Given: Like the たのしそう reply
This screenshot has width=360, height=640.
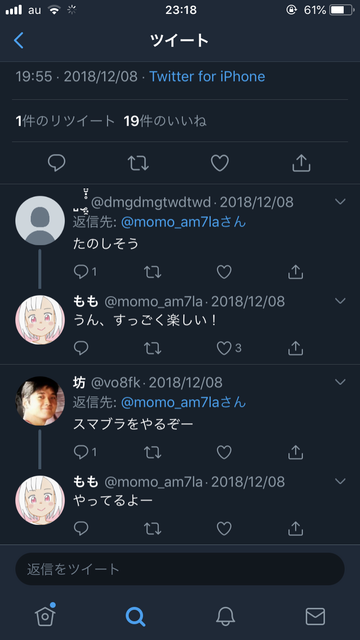Looking at the screenshot, I should [224, 272].
